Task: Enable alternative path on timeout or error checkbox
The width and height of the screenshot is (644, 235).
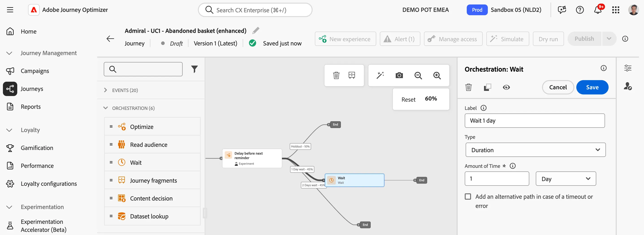Action: click(468, 197)
